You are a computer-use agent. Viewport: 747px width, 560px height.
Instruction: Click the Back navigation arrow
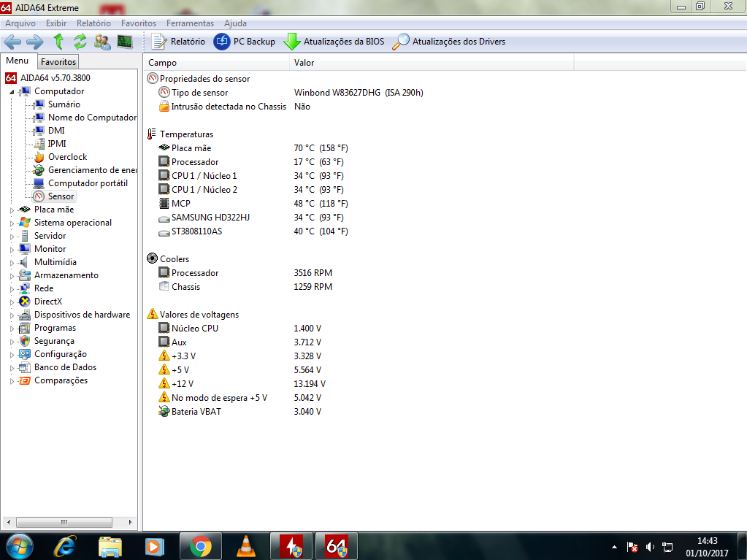[13, 42]
